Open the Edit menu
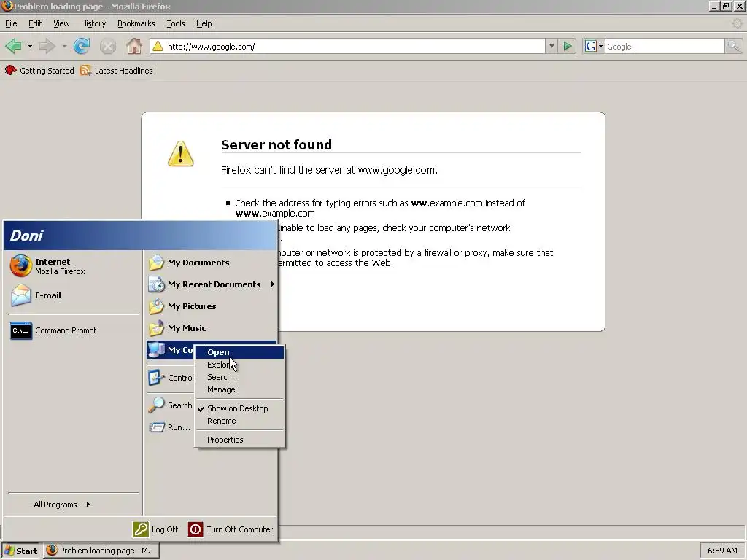 tap(35, 23)
